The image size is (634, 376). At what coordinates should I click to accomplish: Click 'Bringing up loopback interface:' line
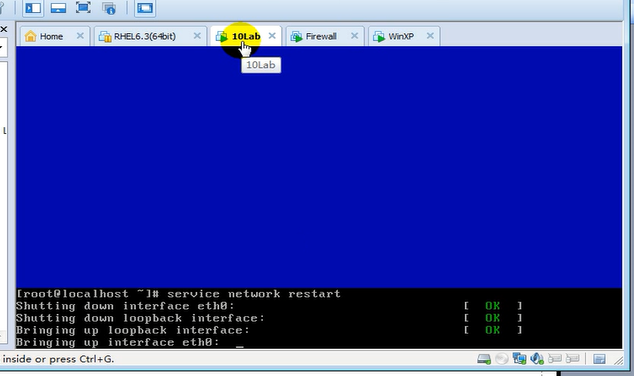click(x=133, y=330)
